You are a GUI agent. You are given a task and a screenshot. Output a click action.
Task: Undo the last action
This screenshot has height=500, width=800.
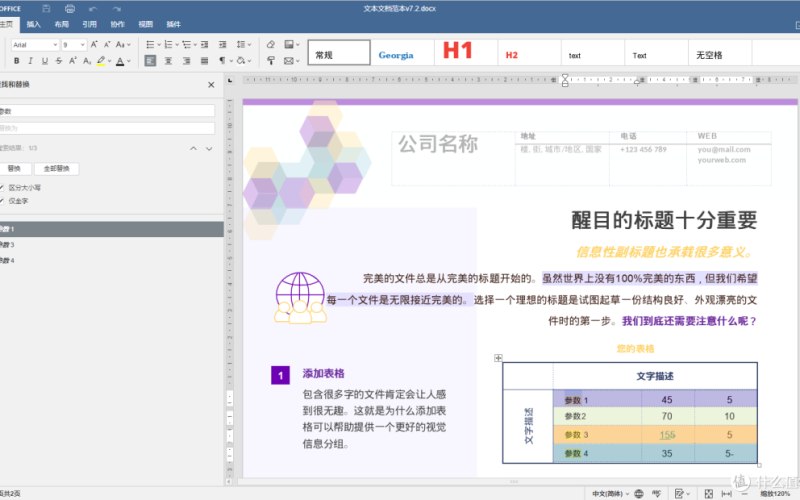(93, 8)
